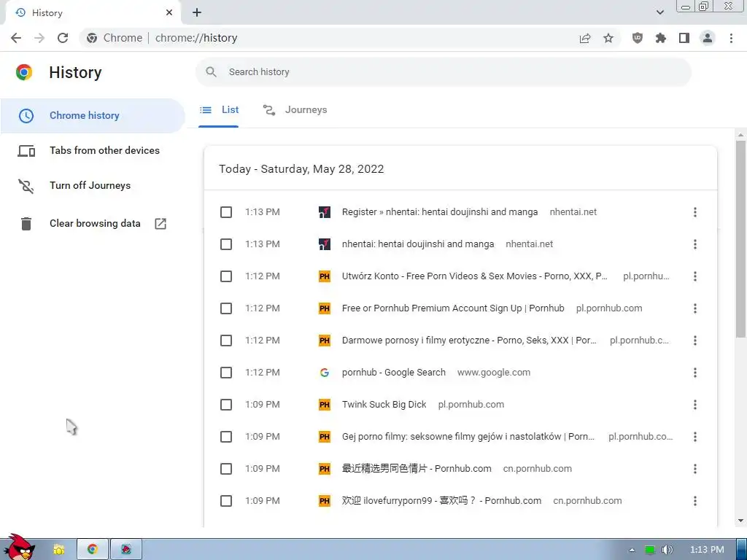Screen dimensions: 747x560
Task: Click the scrollbar down arrow
Action: click(740, 521)
